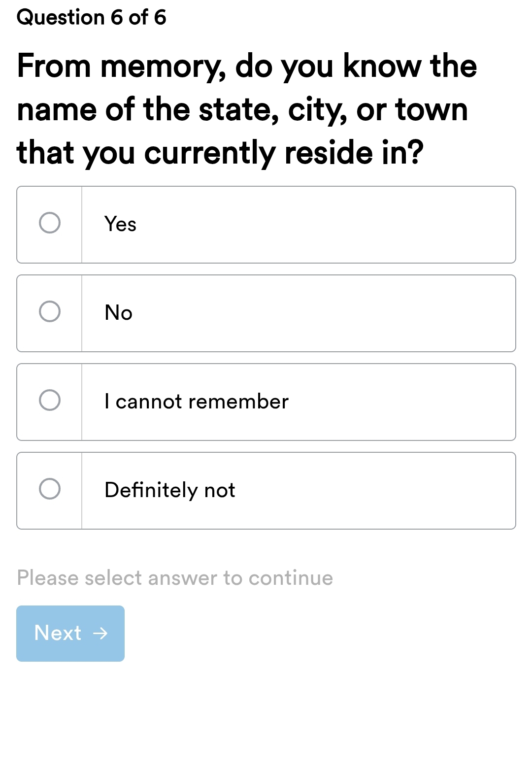Click the Definitely not label text

point(169,489)
